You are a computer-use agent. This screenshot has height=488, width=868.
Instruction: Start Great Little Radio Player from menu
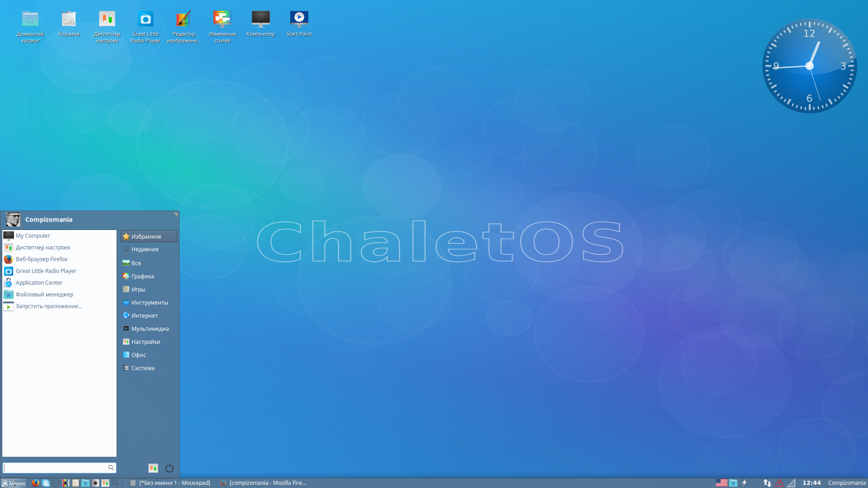[x=60, y=271]
